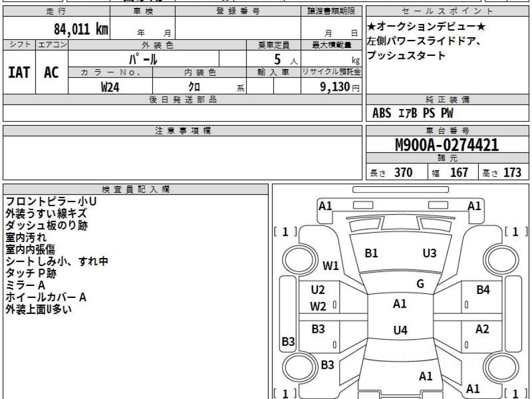
Task: Click the 最大積載量 header cell
Action: [331, 45]
